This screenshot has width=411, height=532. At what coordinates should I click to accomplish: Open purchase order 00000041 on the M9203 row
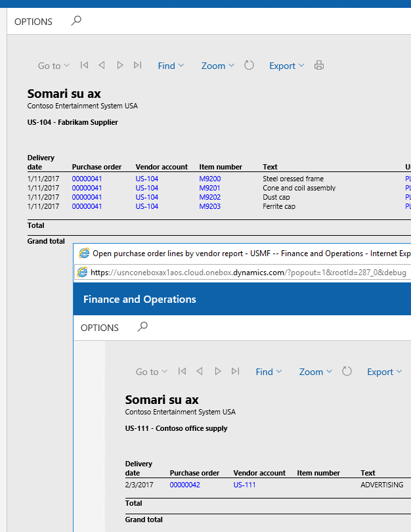pos(87,206)
